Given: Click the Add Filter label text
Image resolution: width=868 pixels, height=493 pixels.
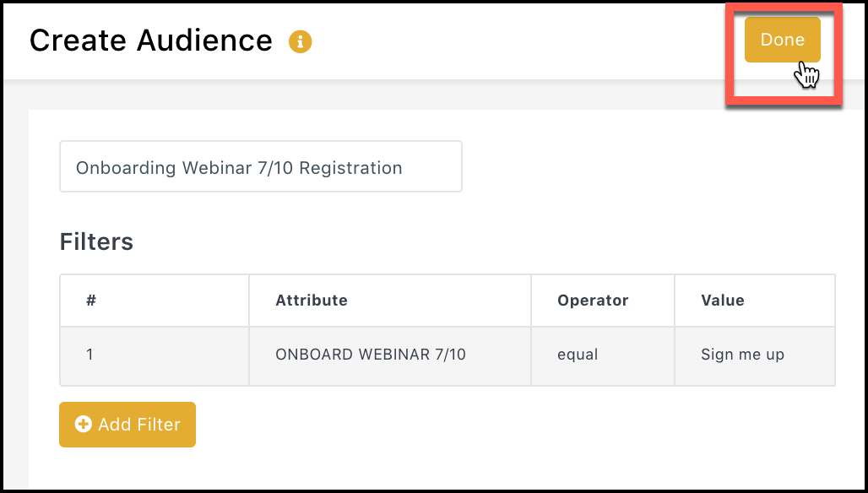Looking at the screenshot, I should click(139, 425).
